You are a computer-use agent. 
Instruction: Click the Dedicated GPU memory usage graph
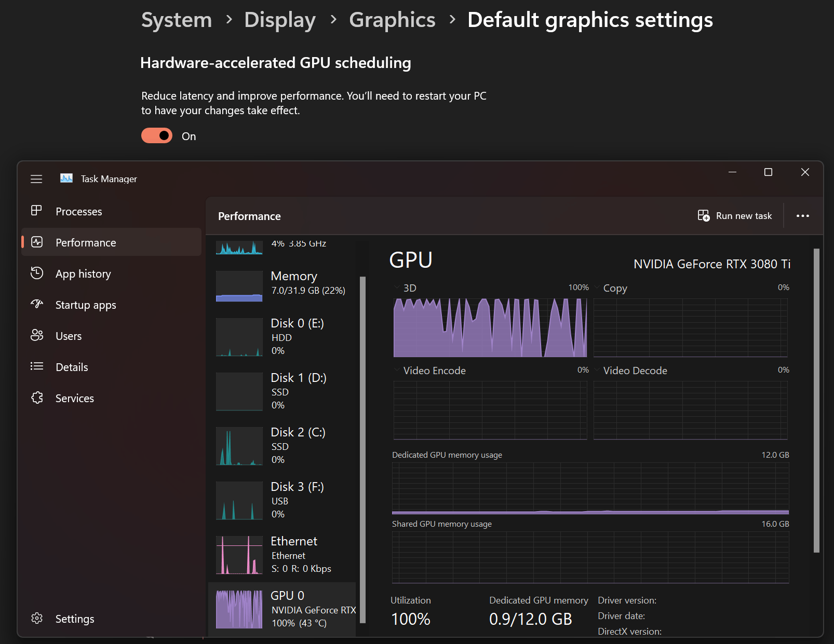(590, 488)
